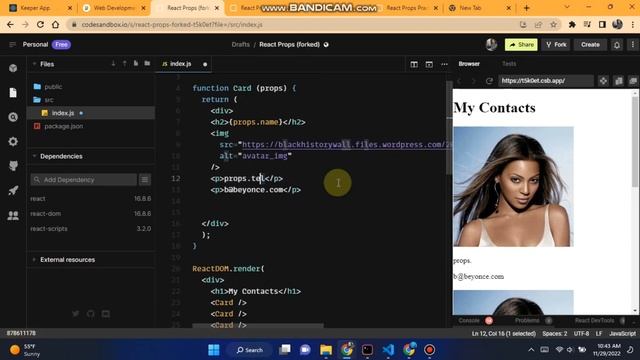Open the sandbox info cube icon in sidebar
This screenshot has height=360, width=640.
click(x=13, y=68)
